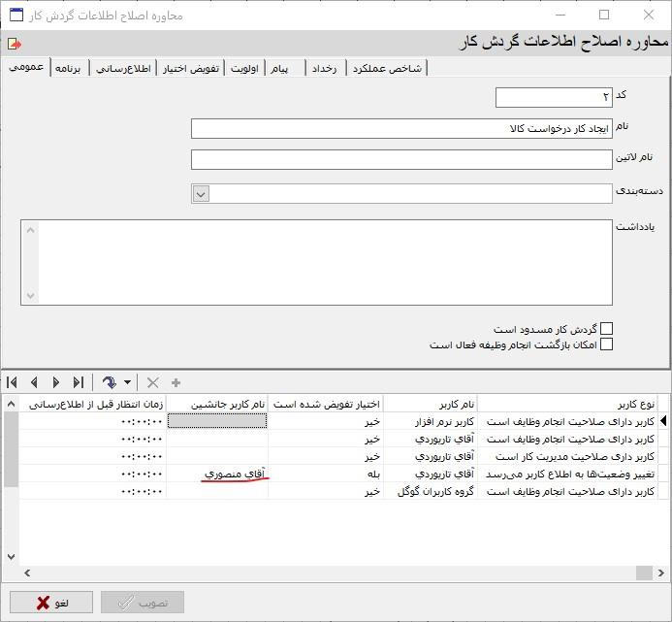Go to first record in grid navigator
This screenshot has height=622, width=672.
13,383
